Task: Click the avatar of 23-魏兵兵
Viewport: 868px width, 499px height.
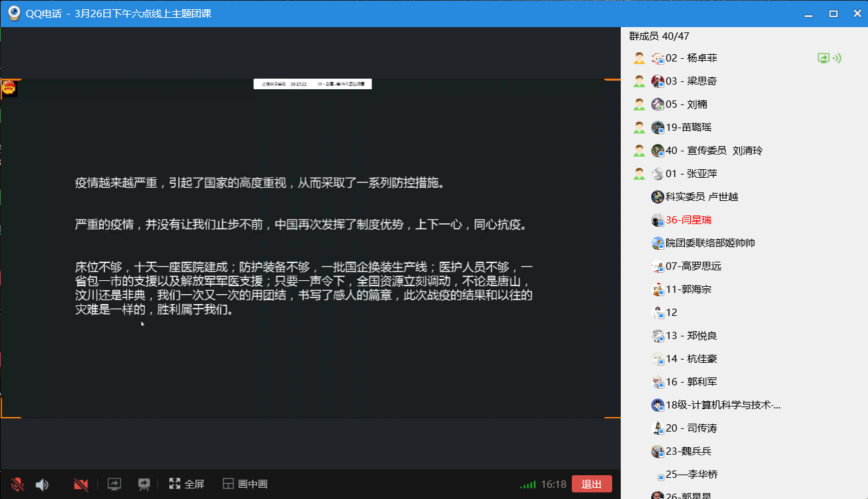Action: pos(657,451)
